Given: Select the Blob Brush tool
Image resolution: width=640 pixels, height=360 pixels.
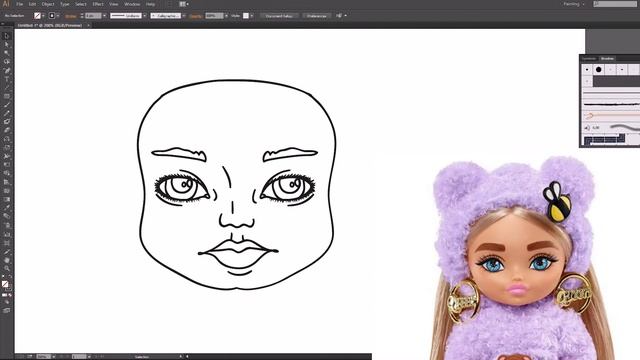Looking at the screenshot, I should (7, 122).
